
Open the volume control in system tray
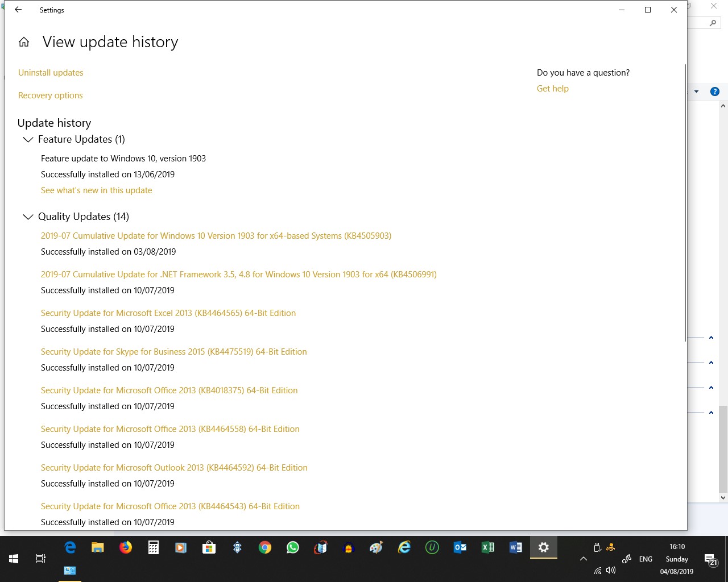point(611,570)
